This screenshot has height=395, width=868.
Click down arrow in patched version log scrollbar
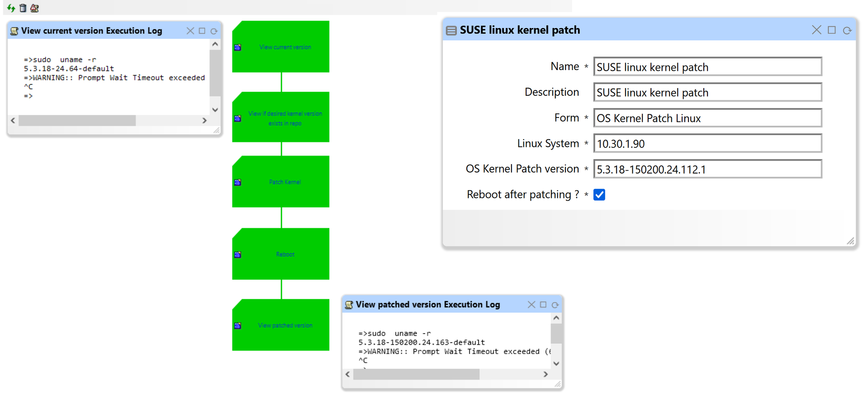click(556, 363)
